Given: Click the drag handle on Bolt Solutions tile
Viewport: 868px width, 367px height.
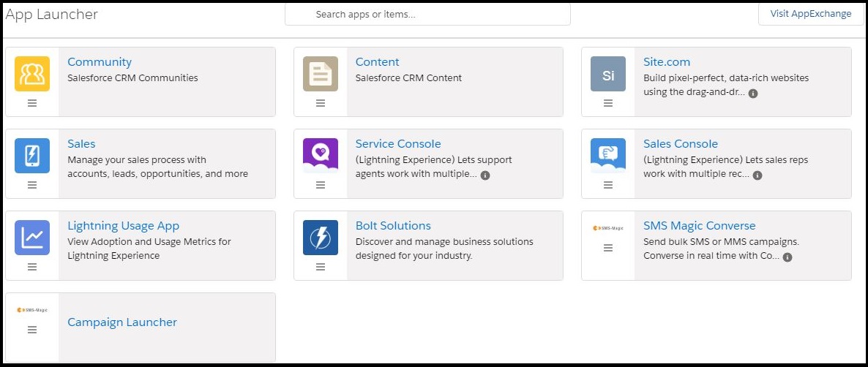Looking at the screenshot, I should tap(321, 266).
